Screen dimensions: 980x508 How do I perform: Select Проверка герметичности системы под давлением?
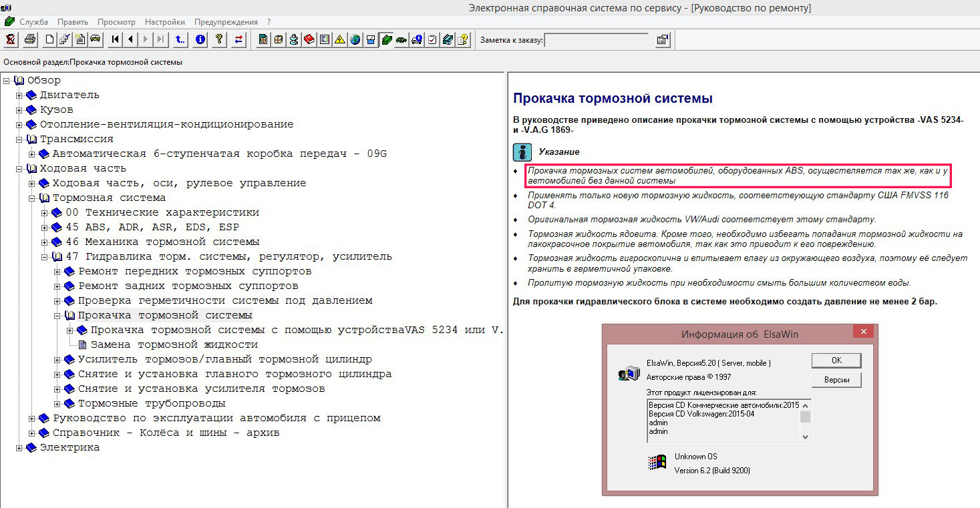click(225, 301)
